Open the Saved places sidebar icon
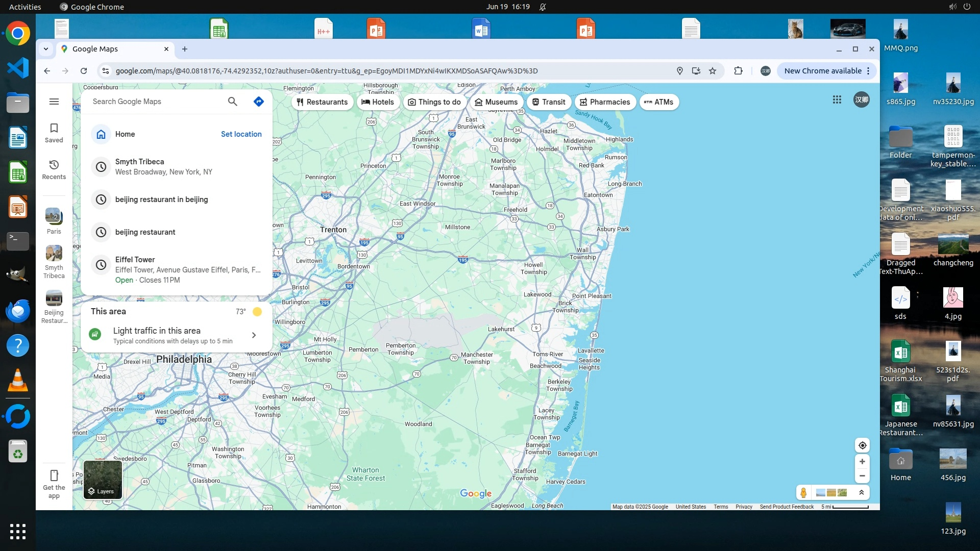The height and width of the screenshot is (551, 980). click(54, 133)
